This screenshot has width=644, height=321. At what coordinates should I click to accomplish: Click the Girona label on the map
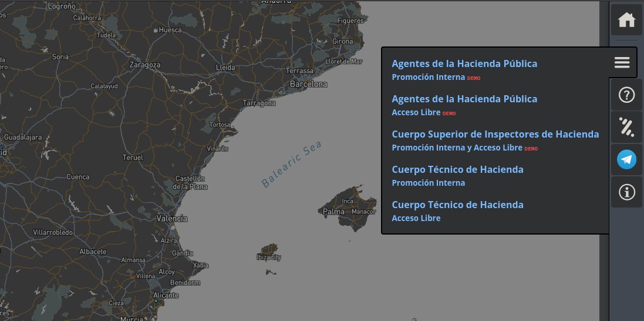[343, 42]
